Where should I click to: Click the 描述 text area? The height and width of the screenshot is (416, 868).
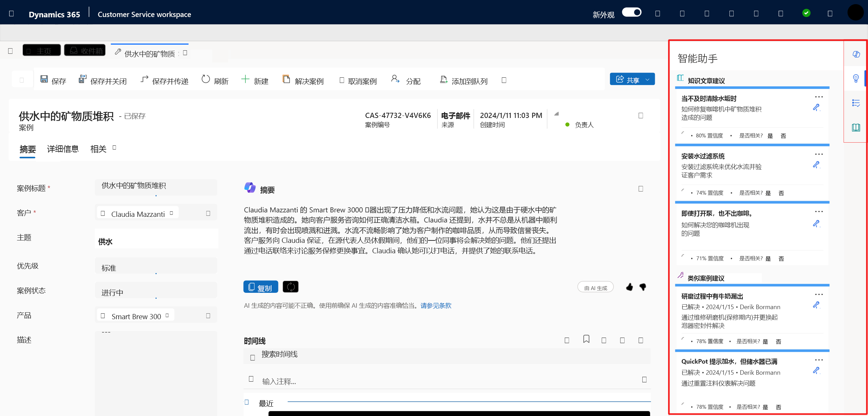pos(156,373)
